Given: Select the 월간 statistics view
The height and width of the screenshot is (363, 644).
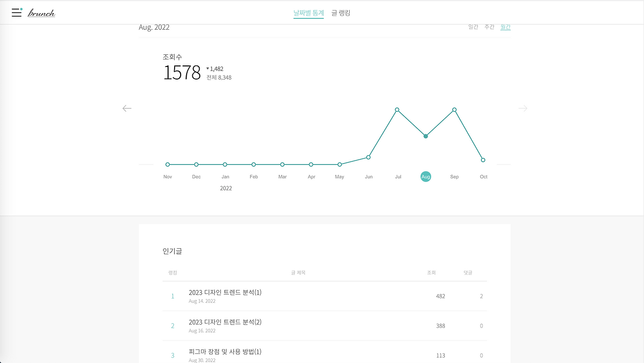Looking at the screenshot, I should click(505, 27).
